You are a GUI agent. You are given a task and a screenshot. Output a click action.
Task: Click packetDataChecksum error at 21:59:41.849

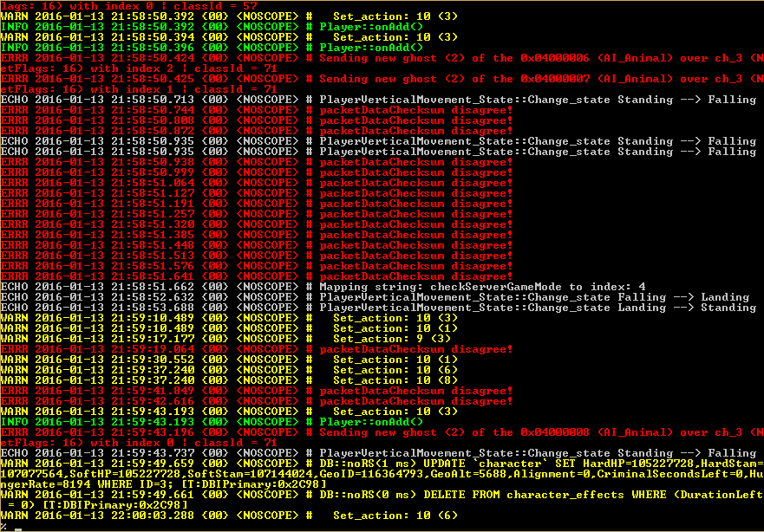(x=257, y=391)
